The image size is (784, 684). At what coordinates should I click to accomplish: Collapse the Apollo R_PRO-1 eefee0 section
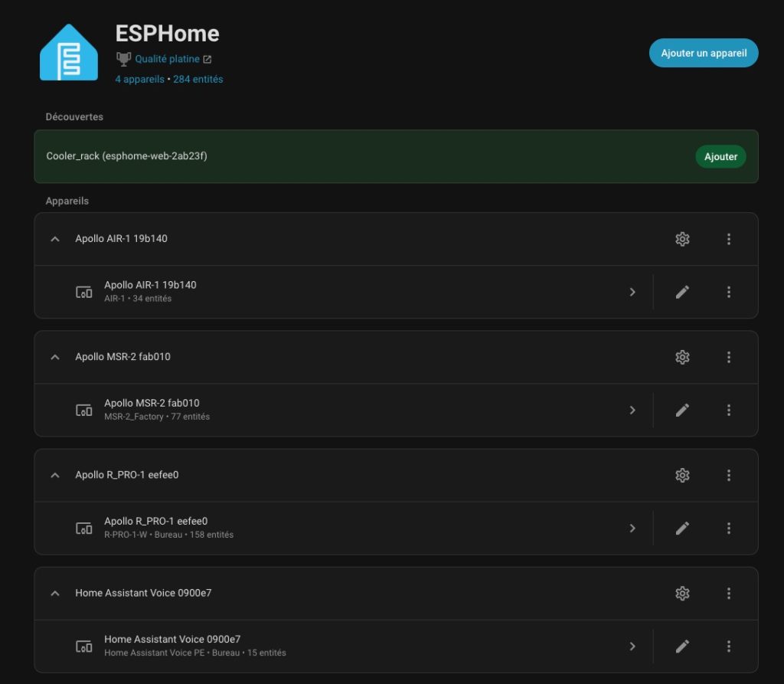[54, 475]
